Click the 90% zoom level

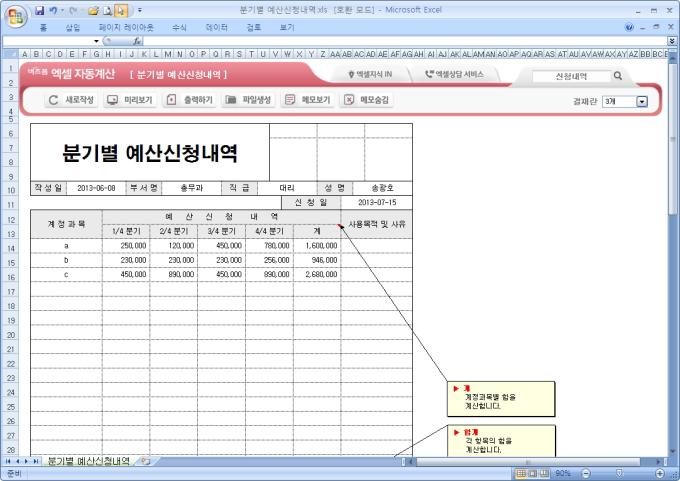[563, 473]
